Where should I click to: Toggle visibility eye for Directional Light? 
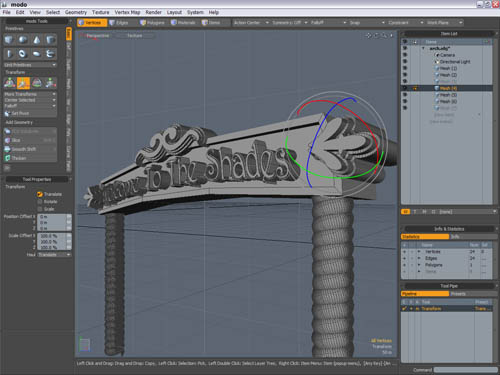point(405,61)
